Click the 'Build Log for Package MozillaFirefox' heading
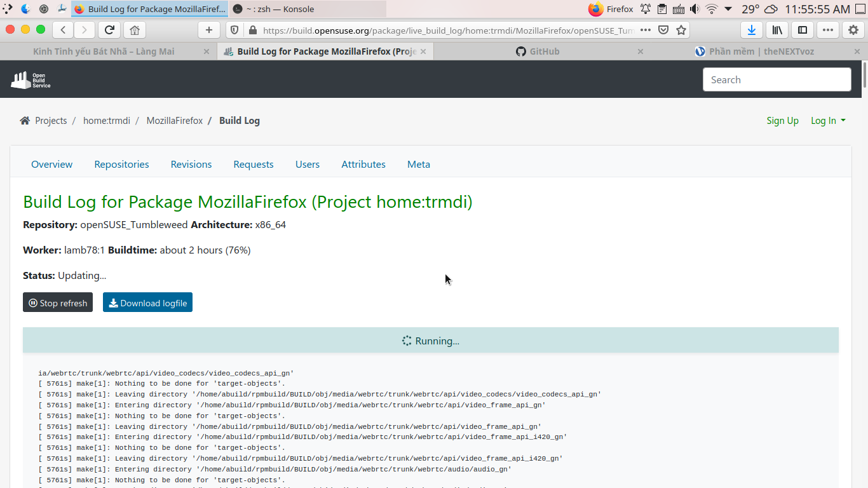The image size is (868, 488). tap(248, 202)
